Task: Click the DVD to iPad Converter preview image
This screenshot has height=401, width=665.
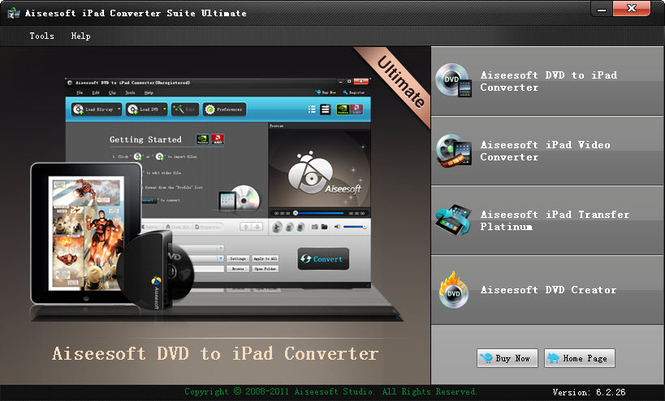Action: [216, 198]
